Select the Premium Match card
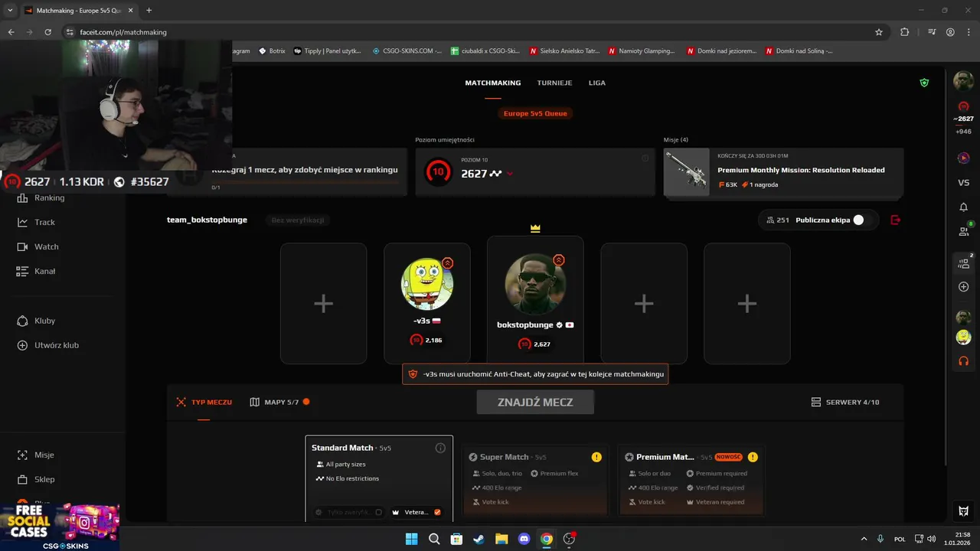Screen dimensions: 980x551 691,481
